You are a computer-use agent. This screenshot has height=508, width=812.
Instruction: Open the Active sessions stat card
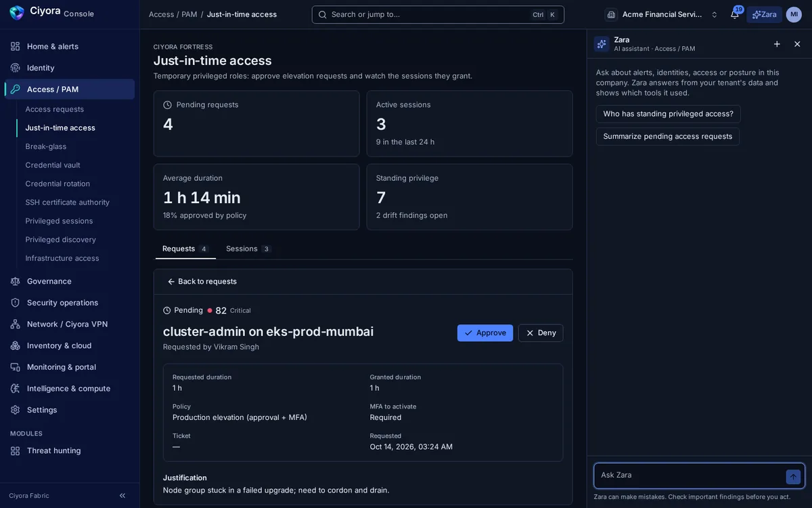470,124
